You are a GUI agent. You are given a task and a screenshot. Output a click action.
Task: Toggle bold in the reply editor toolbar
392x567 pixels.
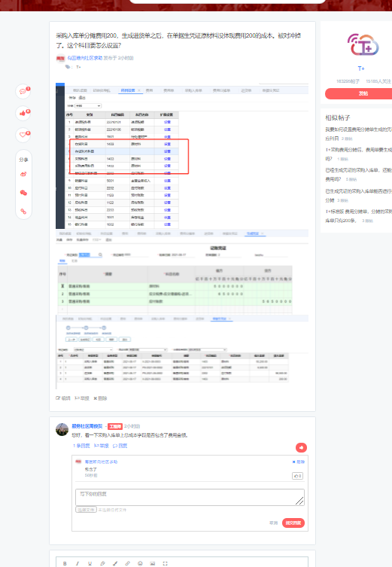pyautogui.click(x=65, y=563)
